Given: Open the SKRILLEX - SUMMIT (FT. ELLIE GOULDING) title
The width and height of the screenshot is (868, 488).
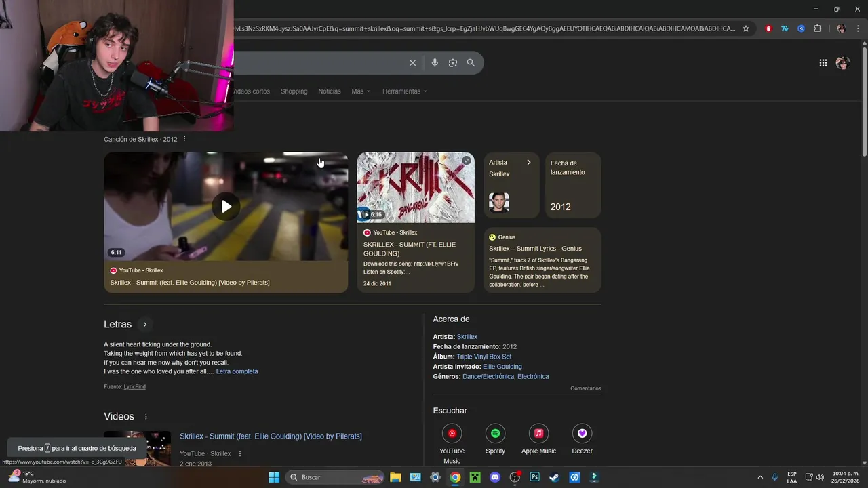Looking at the screenshot, I should tap(410, 249).
